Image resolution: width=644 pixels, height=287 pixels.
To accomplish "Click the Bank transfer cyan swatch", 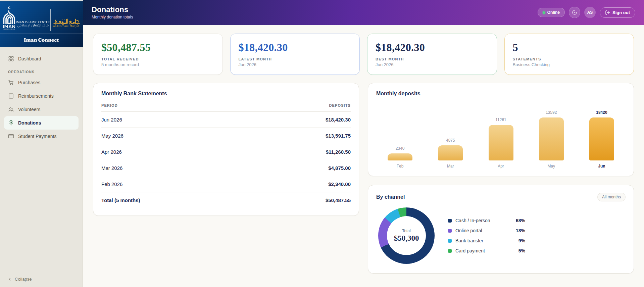I will pyautogui.click(x=450, y=241).
